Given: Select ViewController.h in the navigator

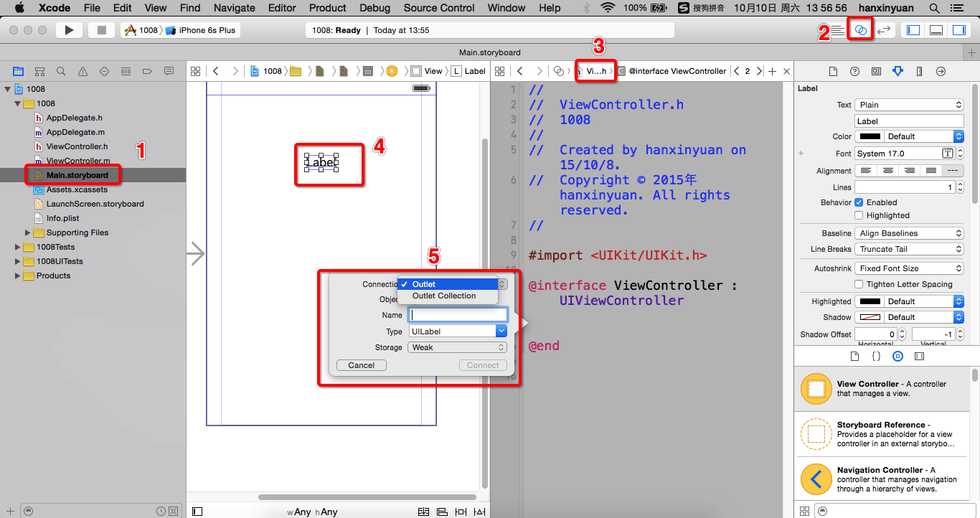Looking at the screenshot, I should tap(77, 146).
